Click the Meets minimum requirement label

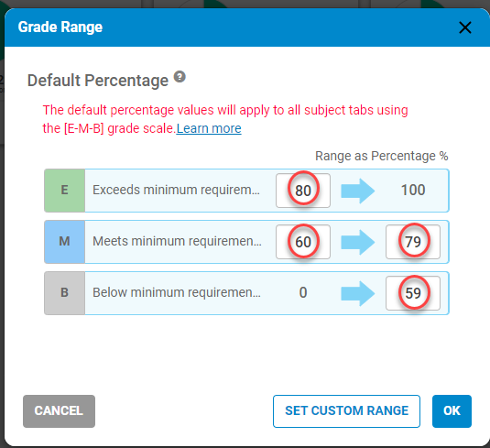click(177, 241)
